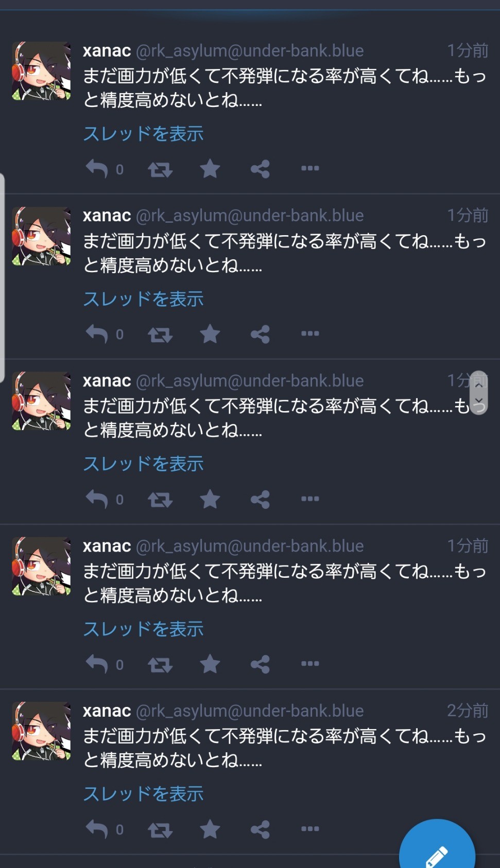Reply to the bottom post from 2分前
This screenshot has width=500, height=868.
point(97,829)
